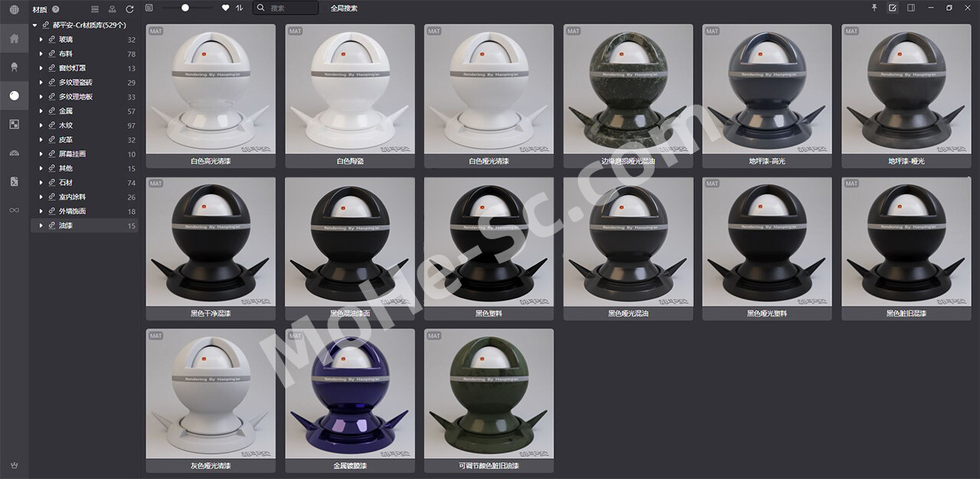Click the infinity icon in sidebar
The height and width of the screenshot is (479, 980).
14,210
